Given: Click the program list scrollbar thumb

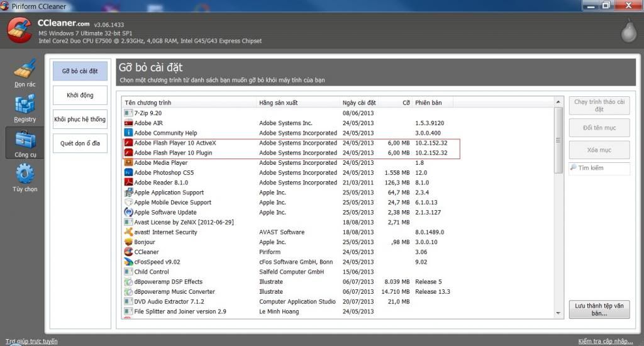Looking at the screenshot, I should (x=558, y=140).
